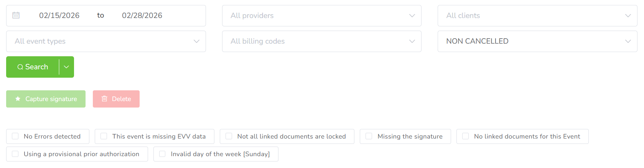The height and width of the screenshot is (168, 644).
Task: Check Using a provisional prior authorization
Action: (15, 154)
